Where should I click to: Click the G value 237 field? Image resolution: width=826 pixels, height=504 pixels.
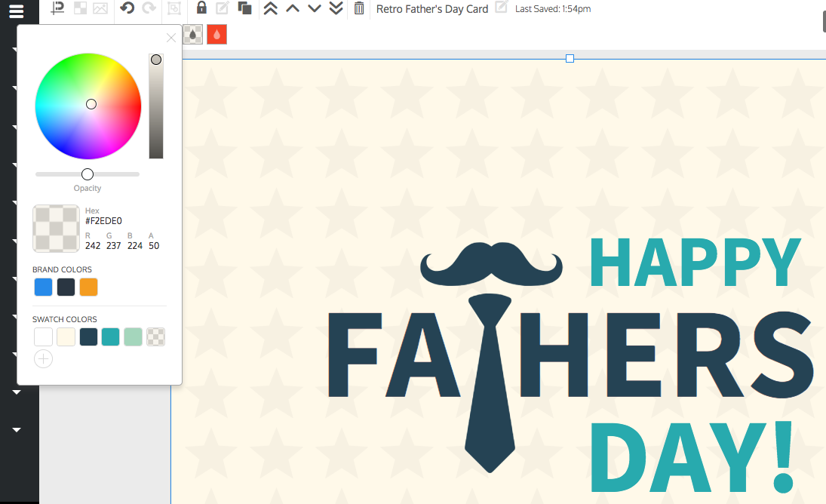(114, 245)
